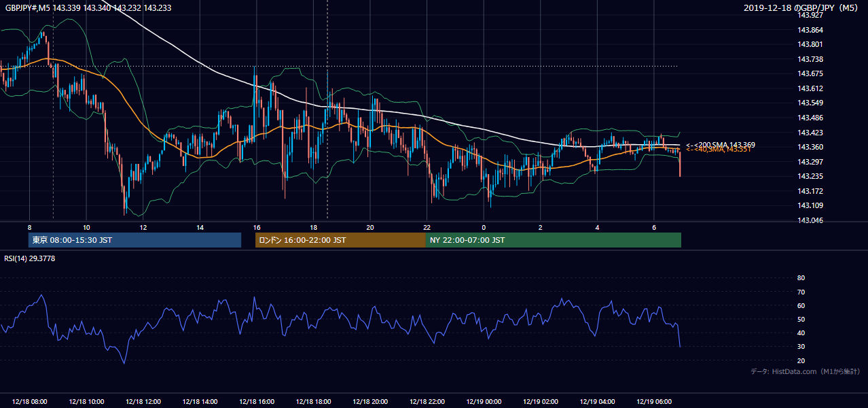Click hour marker 0 under price chart
The width and height of the screenshot is (868, 408).
[x=484, y=227]
